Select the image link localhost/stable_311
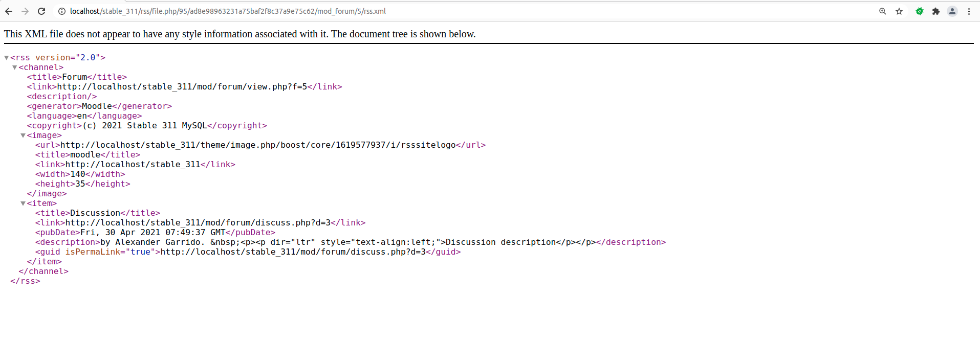The width and height of the screenshot is (980, 364). pos(133,165)
